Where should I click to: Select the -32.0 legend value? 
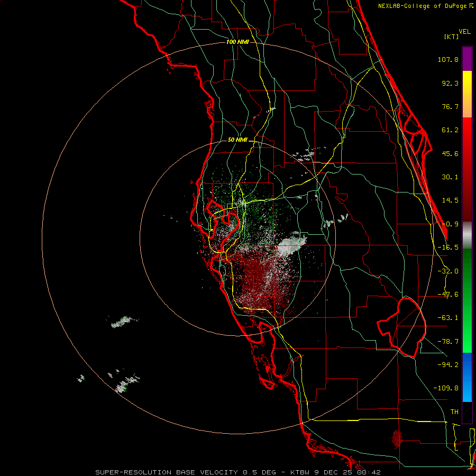(448, 271)
